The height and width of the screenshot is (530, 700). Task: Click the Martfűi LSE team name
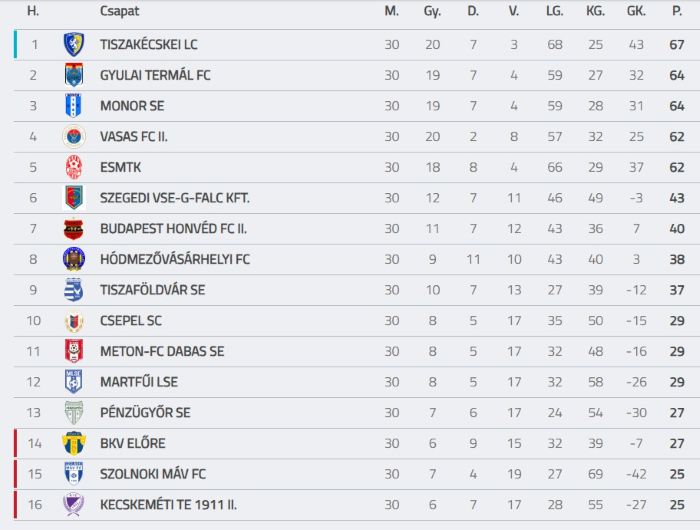coord(139,382)
